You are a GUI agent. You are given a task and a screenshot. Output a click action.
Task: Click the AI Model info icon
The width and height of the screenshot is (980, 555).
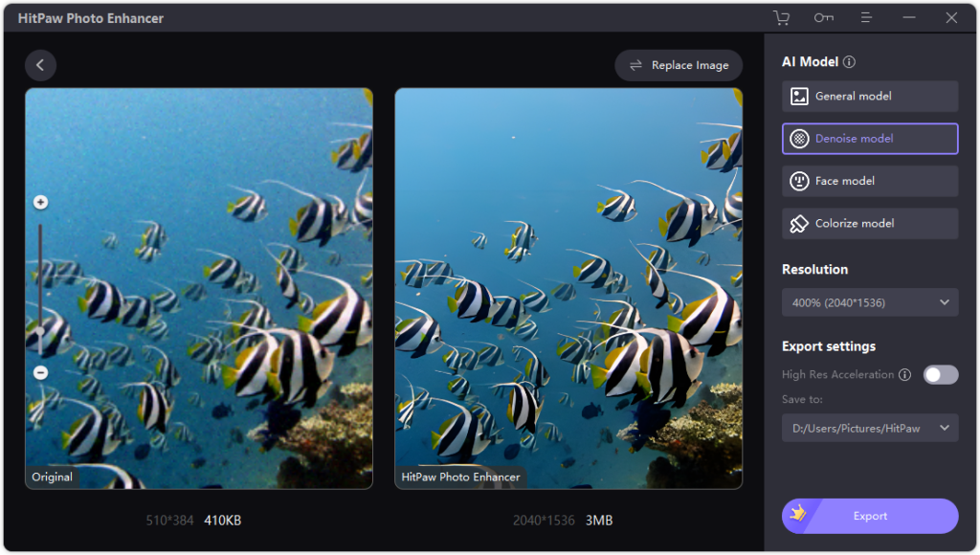[x=849, y=62]
